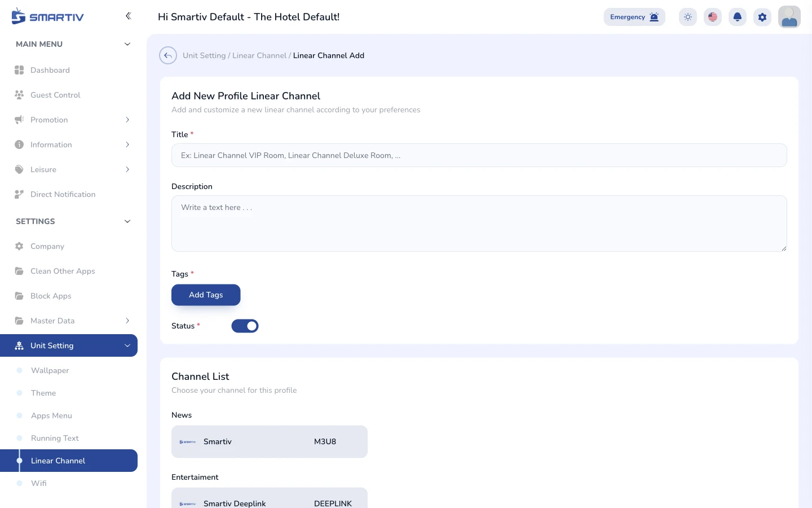Click 'Linear Channel Add' breadcrumb text

(329, 55)
